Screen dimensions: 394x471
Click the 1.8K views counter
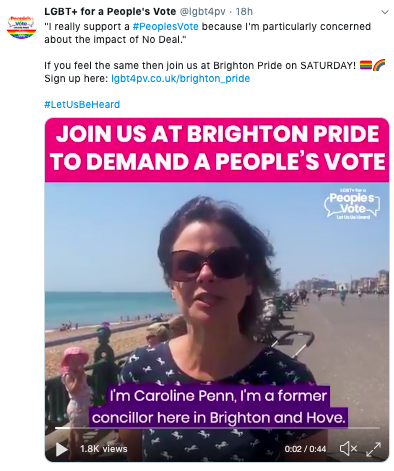pyautogui.click(x=104, y=449)
